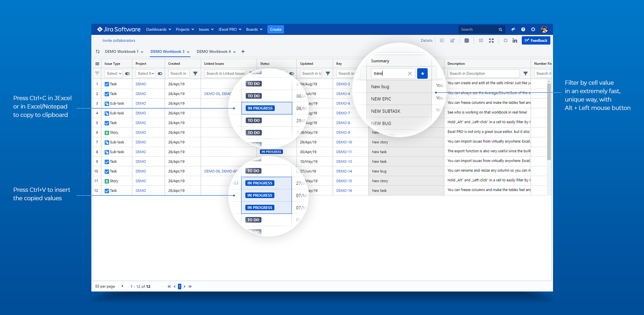This screenshot has width=644, height=315.
Task: Switch to DEMO Workbook 1 tab
Action: [121, 51]
